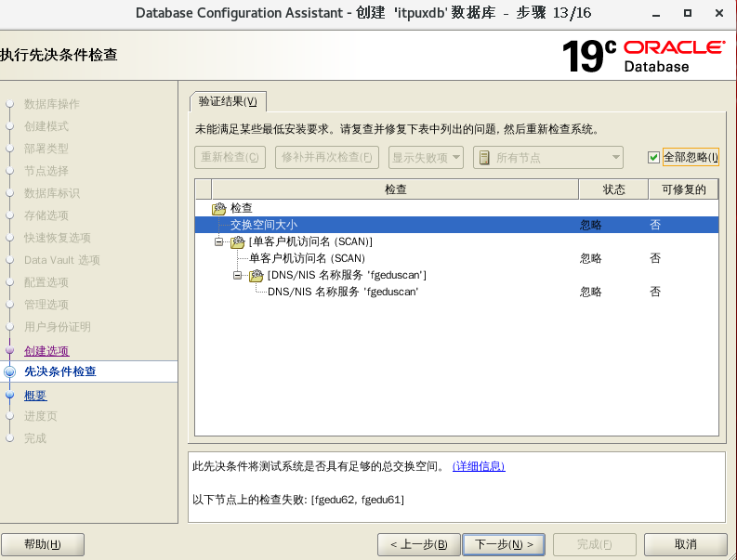Viewport: 737px width, 560px height.
Task: Click 忽略 status of 单客户机访问名 (SCAN) row
Action: 591,258
